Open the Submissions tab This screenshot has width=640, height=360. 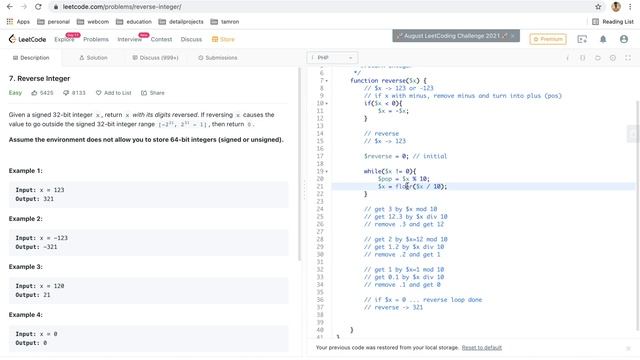[x=218, y=58]
